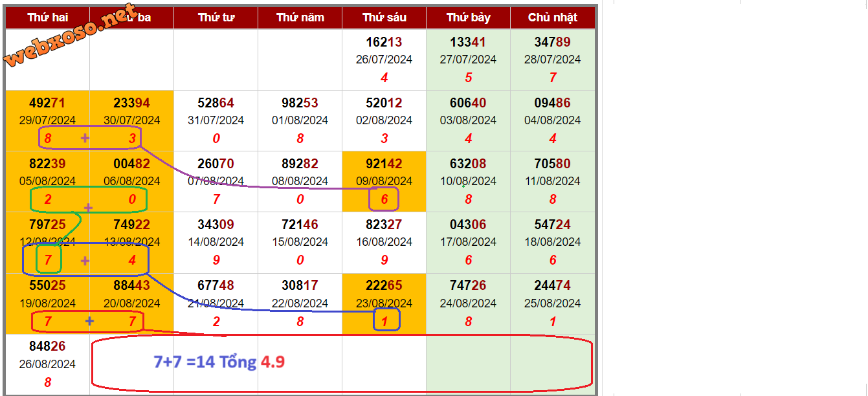Select the number 30817
Screen dimensions: 868x396
coord(300,285)
